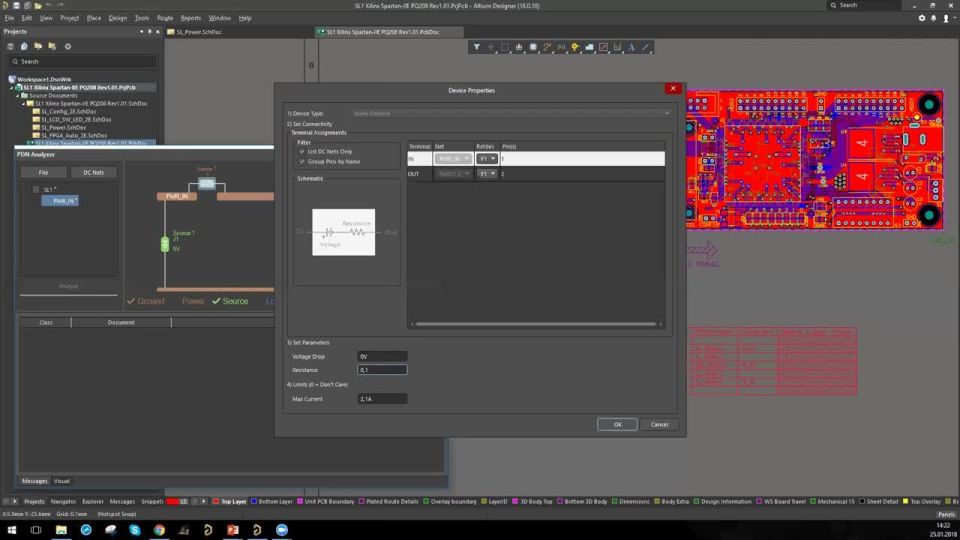Open the Reports menu
The width and height of the screenshot is (960, 540).
[190, 18]
